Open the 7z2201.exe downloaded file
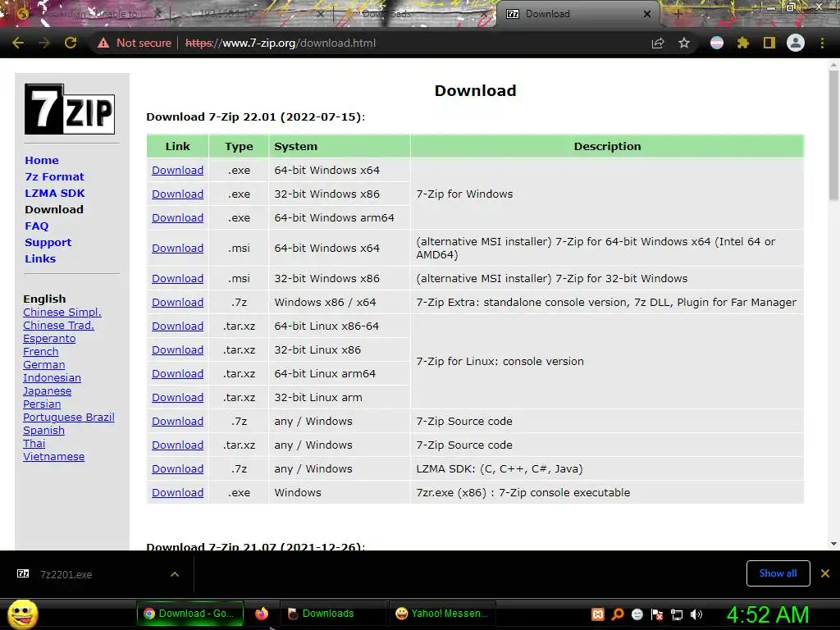The width and height of the screenshot is (840, 630). 66,574
